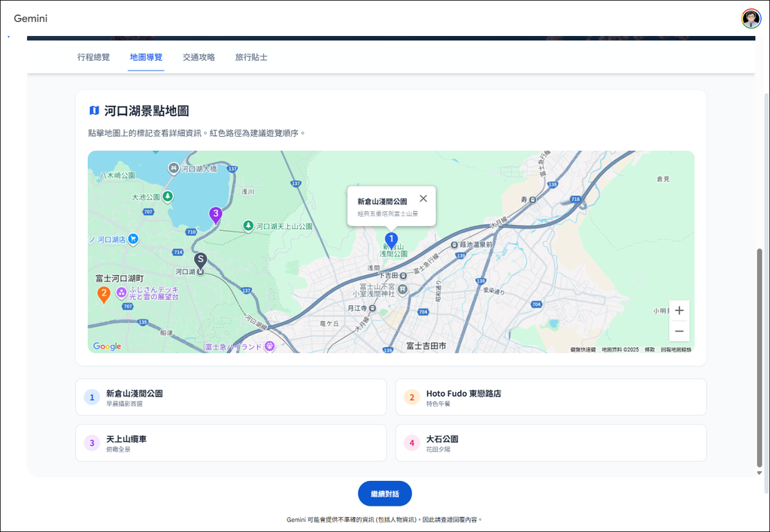The width and height of the screenshot is (770, 532).
Task: Zoom in on the map
Action: 679,310
